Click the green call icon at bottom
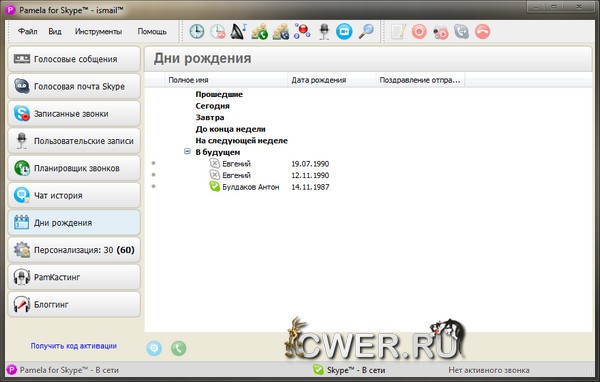Viewport: 600px width, 382px height. (178, 348)
